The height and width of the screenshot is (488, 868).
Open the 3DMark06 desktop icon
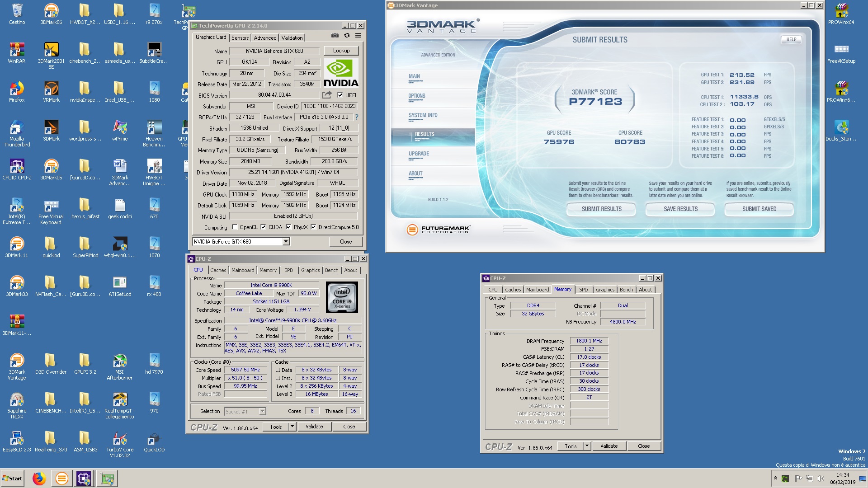(x=51, y=14)
